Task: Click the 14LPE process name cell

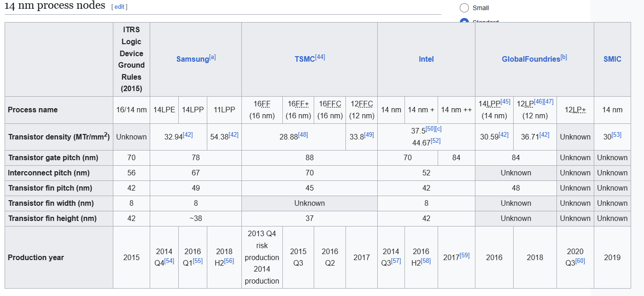Action: pyautogui.click(x=164, y=110)
